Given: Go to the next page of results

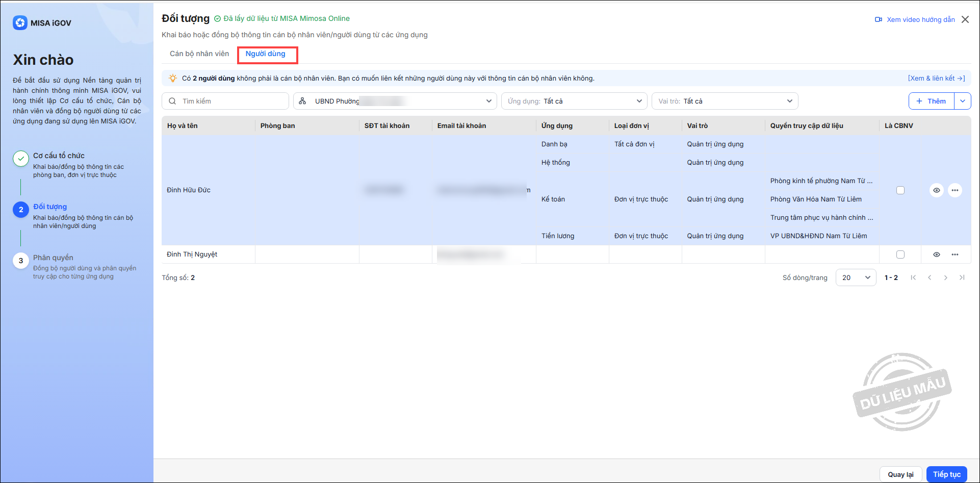Looking at the screenshot, I should 946,277.
